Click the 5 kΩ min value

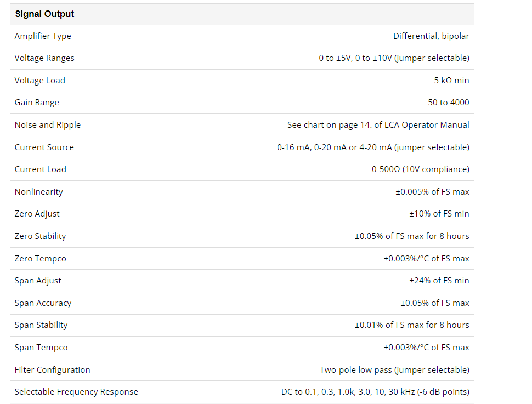pos(451,81)
